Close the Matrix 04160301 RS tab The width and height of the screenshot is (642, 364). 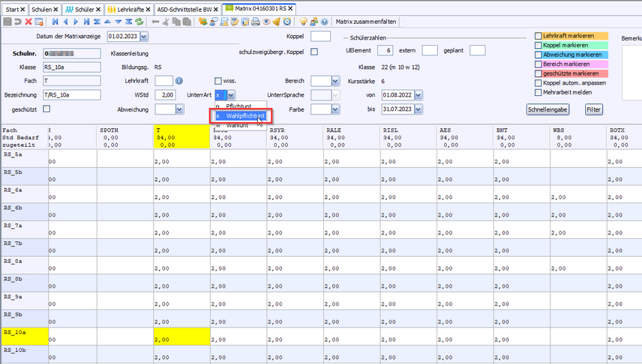click(290, 8)
